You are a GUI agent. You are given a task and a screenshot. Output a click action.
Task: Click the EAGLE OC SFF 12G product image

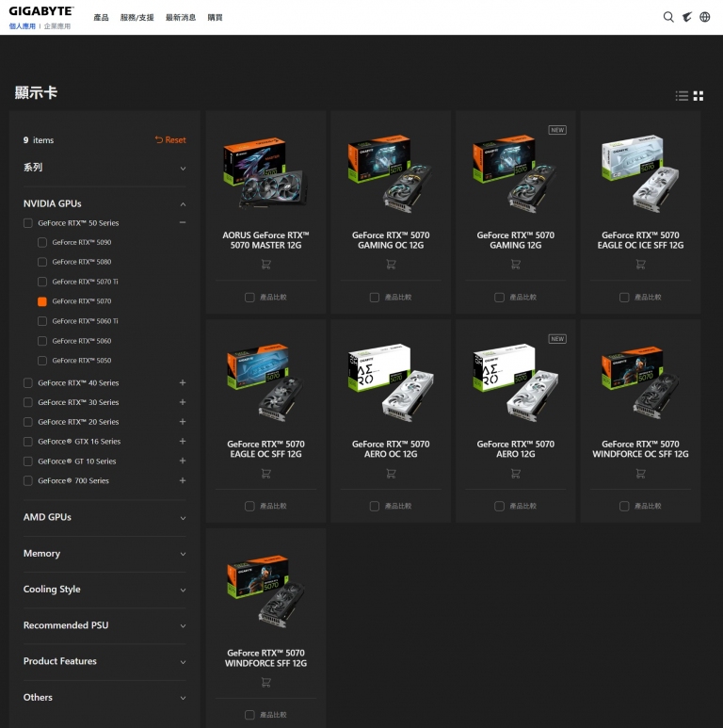(x=265, y=382)
